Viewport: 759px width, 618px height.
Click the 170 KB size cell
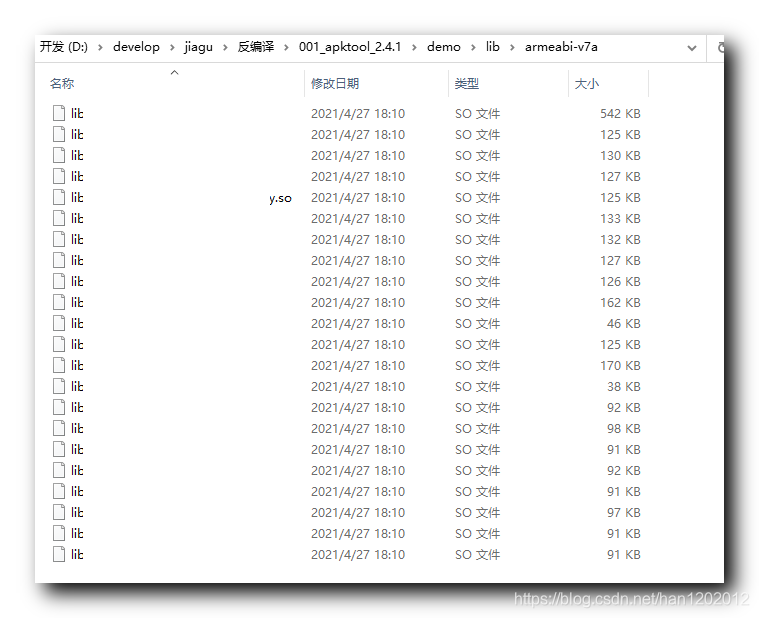[620, 365]
